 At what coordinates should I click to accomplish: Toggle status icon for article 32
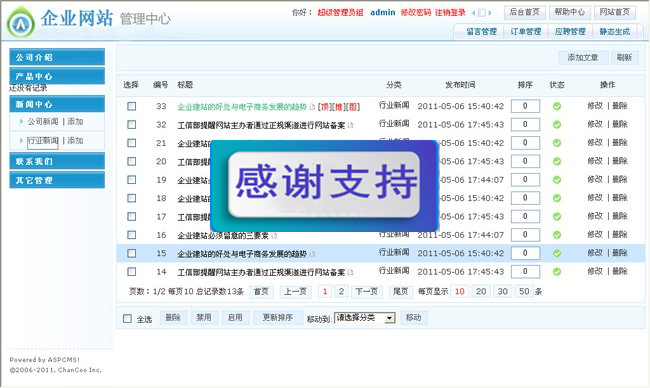click(x=557, y=124)
